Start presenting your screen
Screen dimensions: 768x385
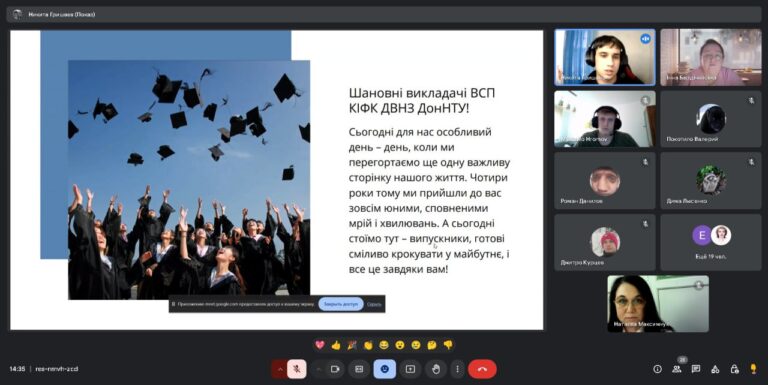pos(410,369)
